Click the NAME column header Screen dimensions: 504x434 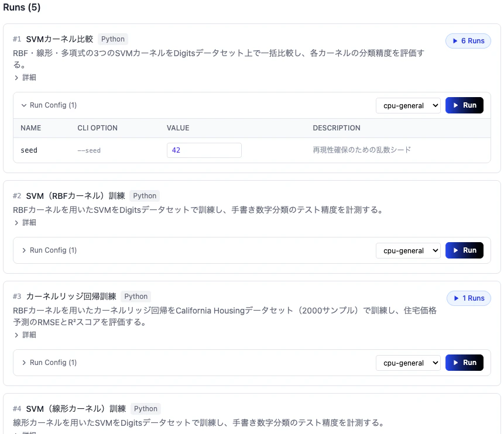[x=31, y=128]
